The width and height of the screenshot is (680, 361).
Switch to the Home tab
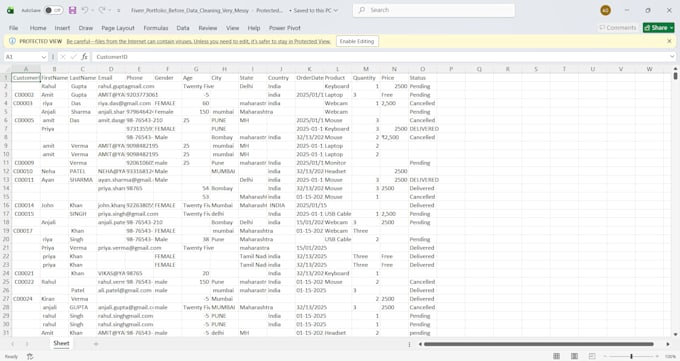38,28
